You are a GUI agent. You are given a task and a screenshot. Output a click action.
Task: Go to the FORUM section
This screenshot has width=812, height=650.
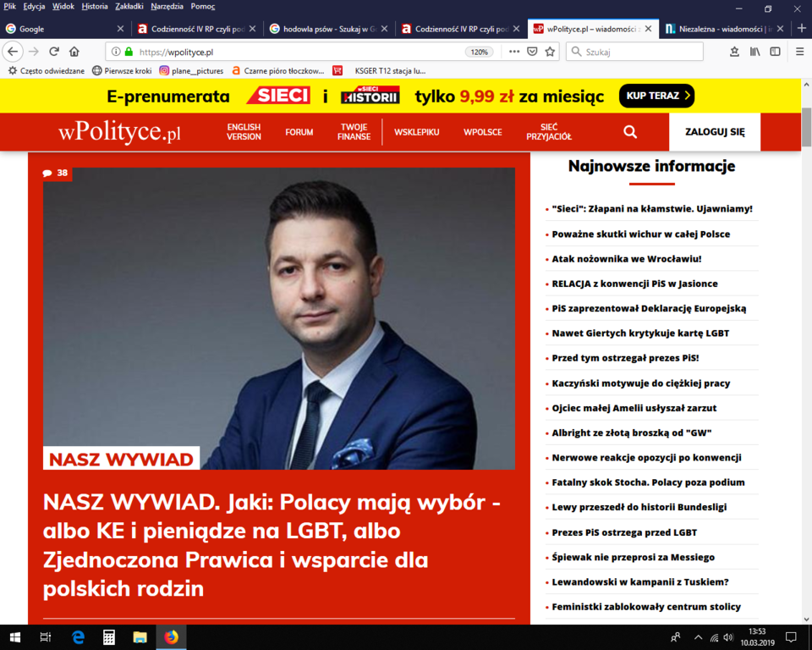(299, 132)
